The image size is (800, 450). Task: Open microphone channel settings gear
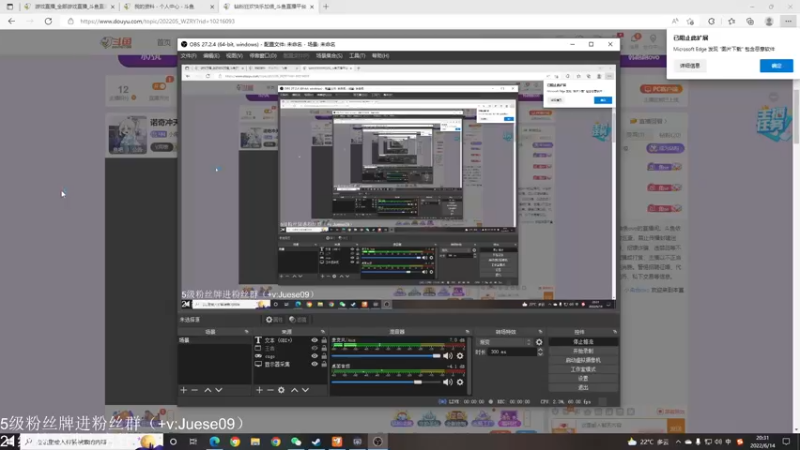click(x=460, y=356)
